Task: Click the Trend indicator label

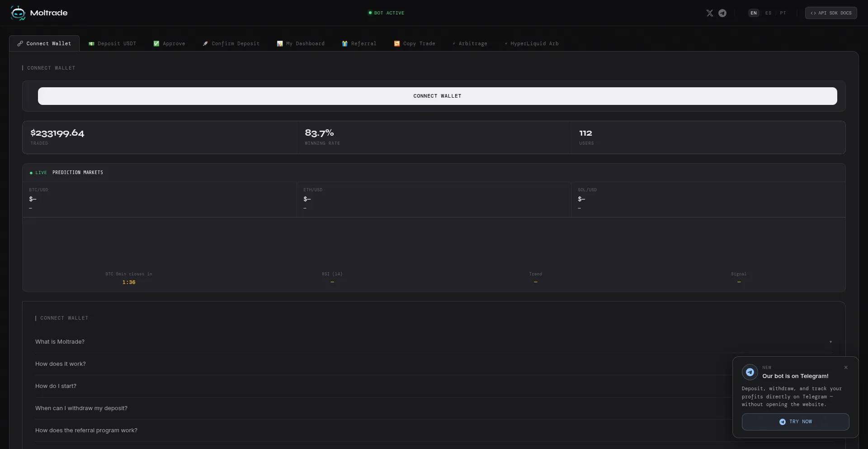Action: coord(536,274)
